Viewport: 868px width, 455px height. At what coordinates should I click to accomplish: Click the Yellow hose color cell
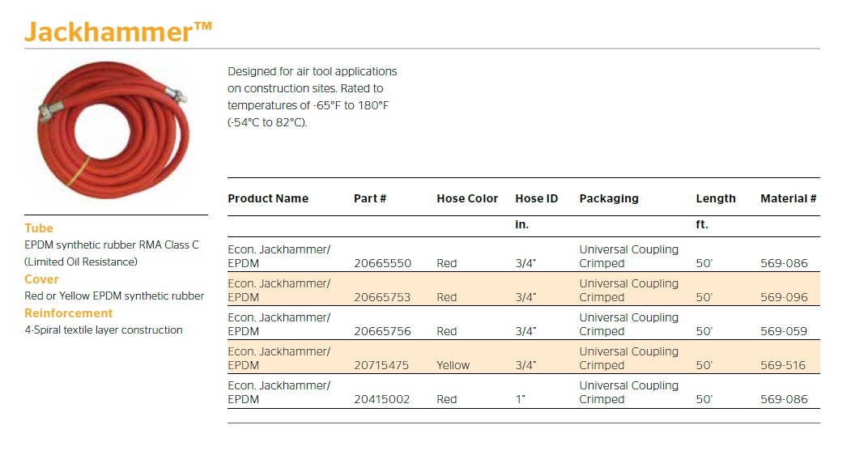453,365
